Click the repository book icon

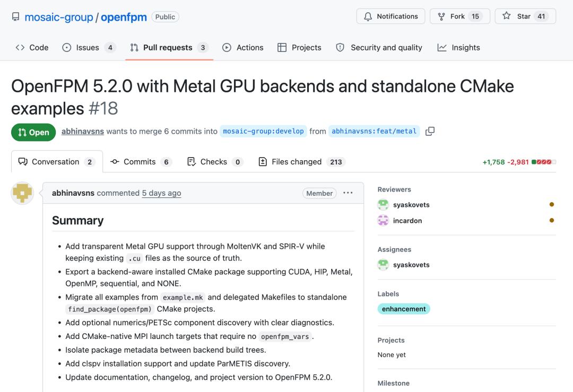pos(16,17)
